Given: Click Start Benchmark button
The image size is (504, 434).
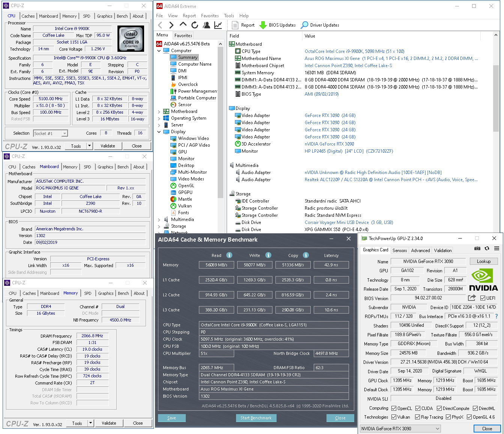Looking at the screenshot, I should click(256, 418).
